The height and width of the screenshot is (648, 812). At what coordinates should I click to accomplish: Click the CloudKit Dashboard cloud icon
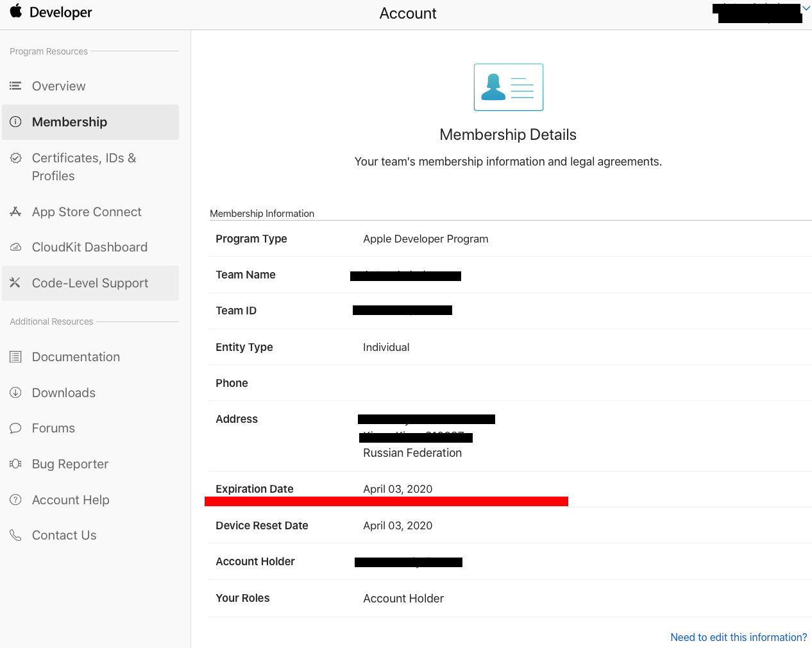point(15,247)
